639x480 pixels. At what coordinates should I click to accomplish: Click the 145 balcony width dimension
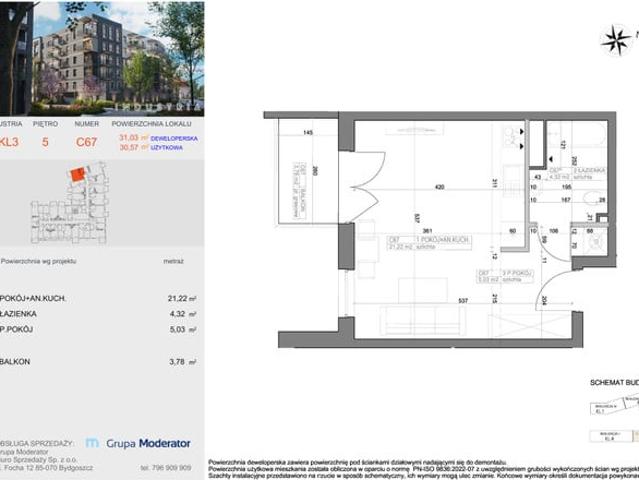click(308, 132)
